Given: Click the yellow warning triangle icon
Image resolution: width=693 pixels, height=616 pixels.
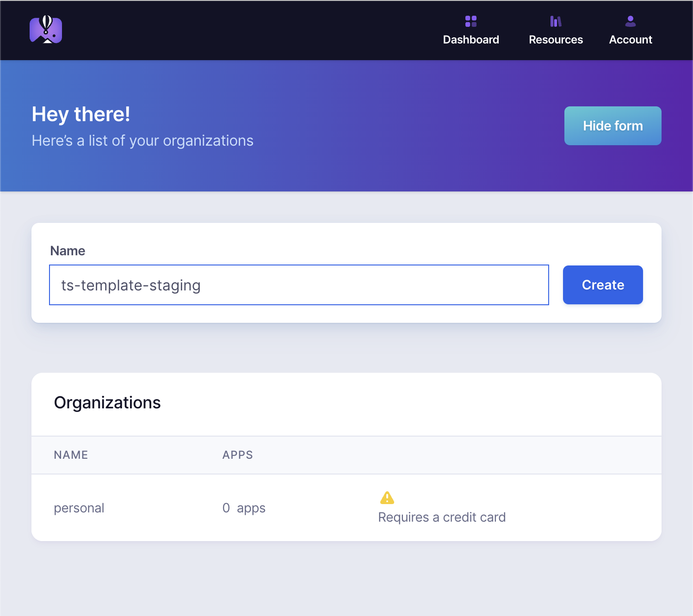Looking at the screenshot, I should point(387,498).
